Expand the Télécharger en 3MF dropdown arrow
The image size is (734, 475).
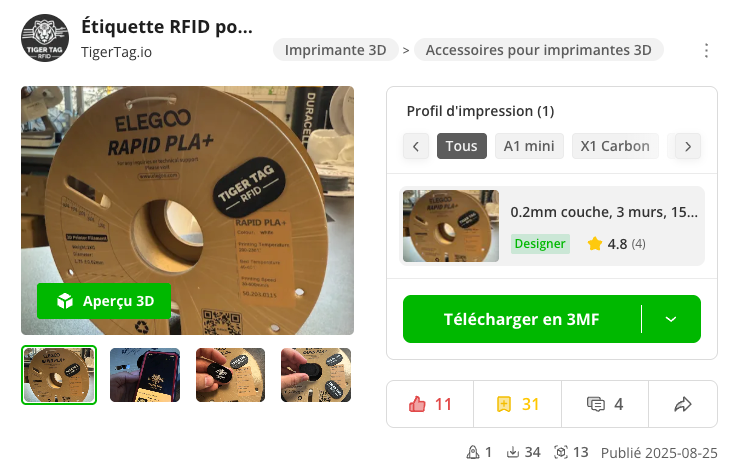coord(671,319)
